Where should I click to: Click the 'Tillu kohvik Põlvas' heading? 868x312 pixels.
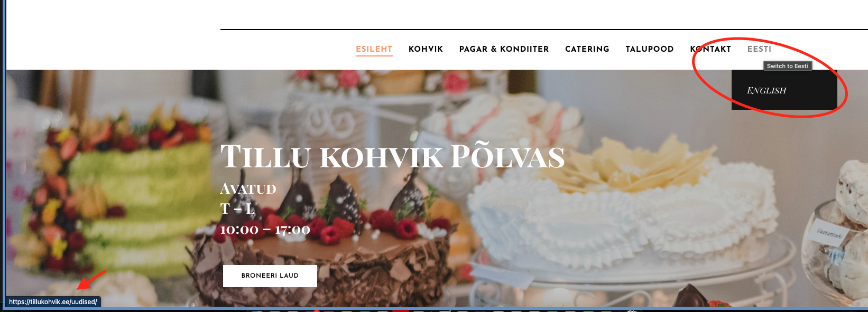[x=392, y=157]
